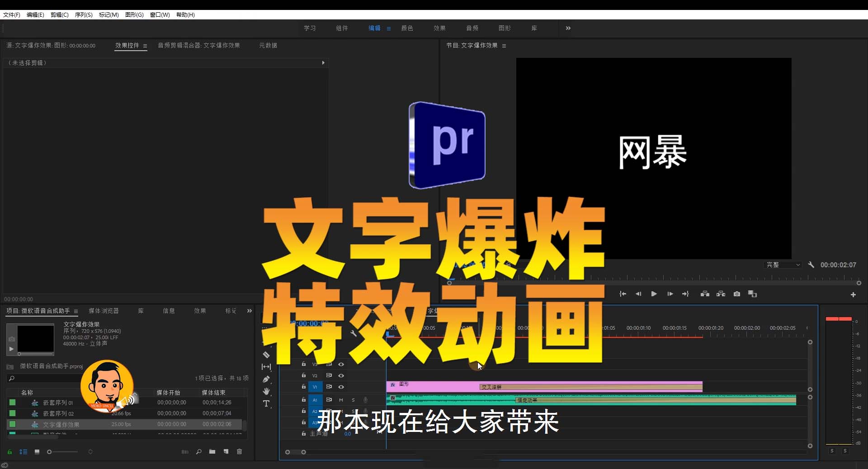Viewport: 868px width, 469px height.
Task: Switch the project panel to icon view
Action: (x=37, y=452)
